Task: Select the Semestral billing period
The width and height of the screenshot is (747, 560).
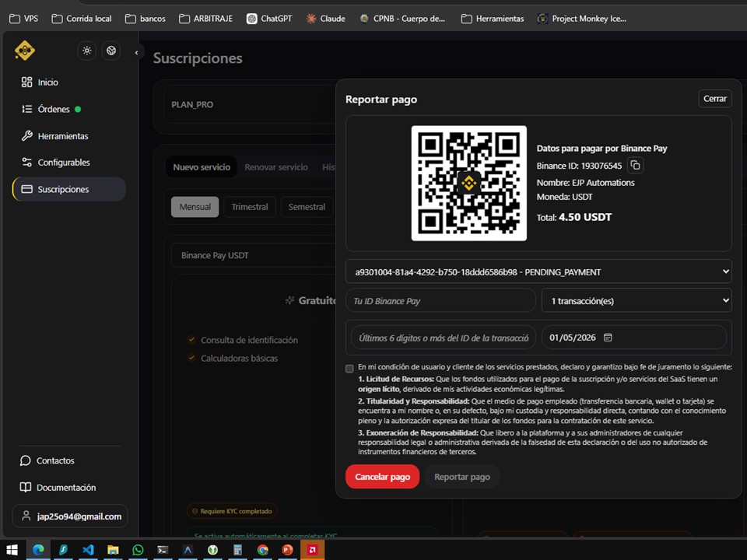Action: pyautogui.click(x=307, y=207)
